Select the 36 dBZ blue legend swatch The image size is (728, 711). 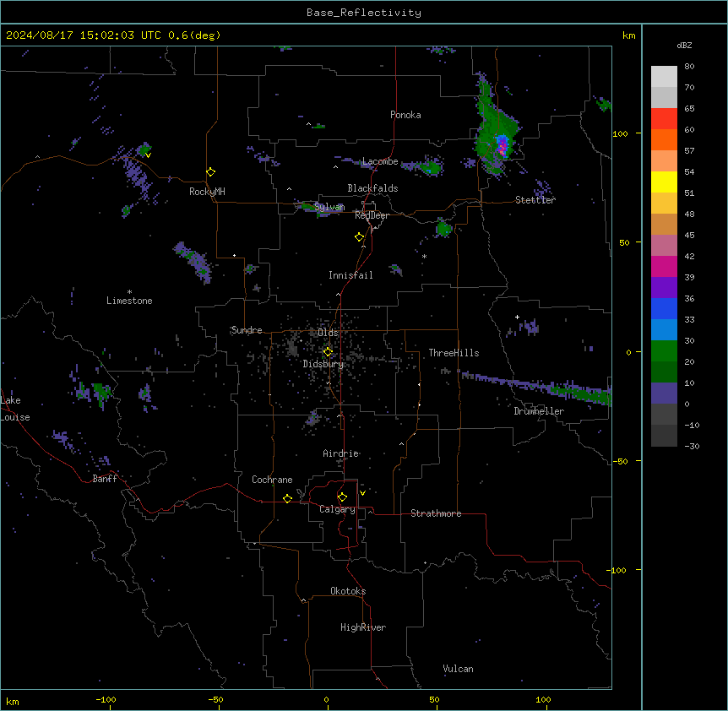pyautogui.click(x=664, y=308)
